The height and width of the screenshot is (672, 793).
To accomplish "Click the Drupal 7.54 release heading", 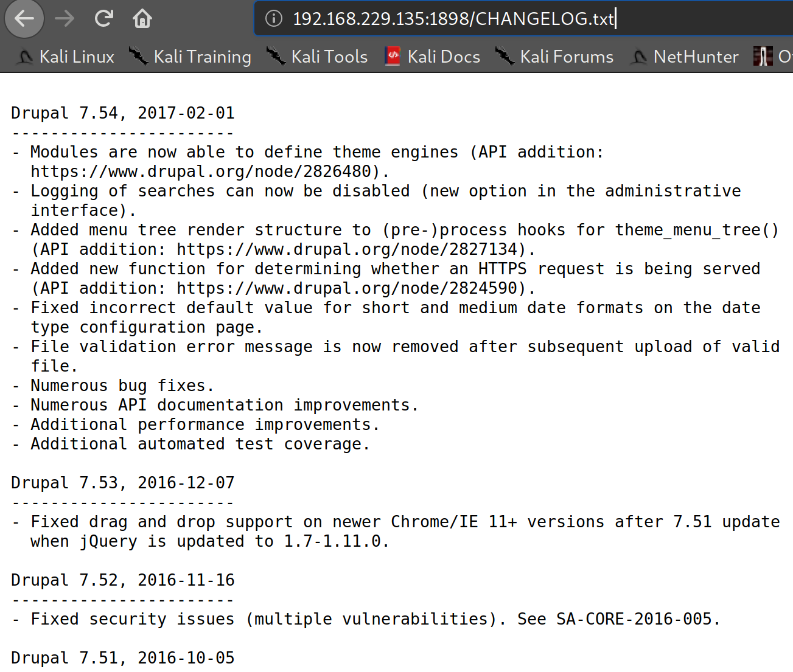I will coord(122,113).
